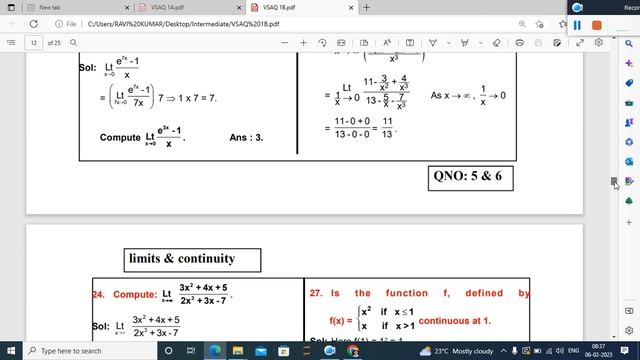Click the taskbar search box

pos(90,351)
